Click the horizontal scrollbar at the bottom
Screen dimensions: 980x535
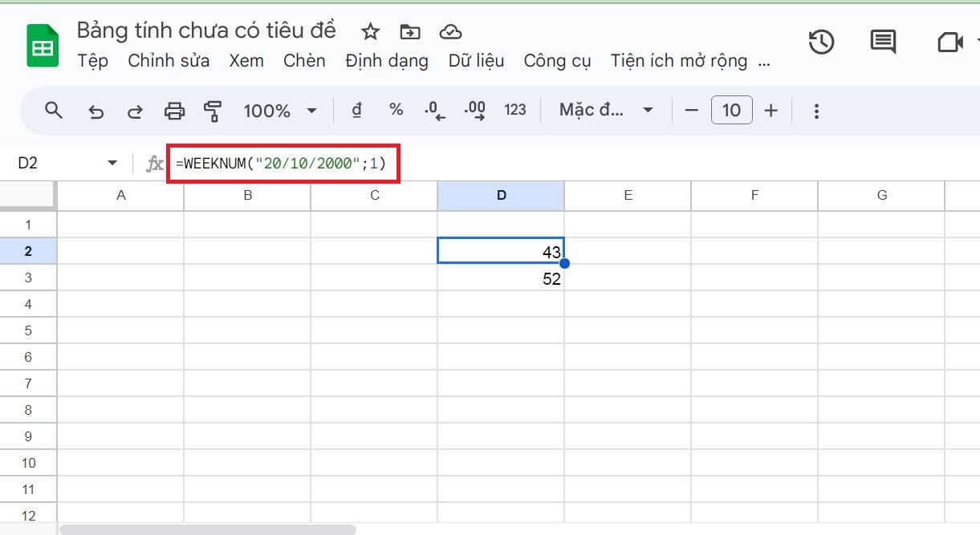[207, 529]
